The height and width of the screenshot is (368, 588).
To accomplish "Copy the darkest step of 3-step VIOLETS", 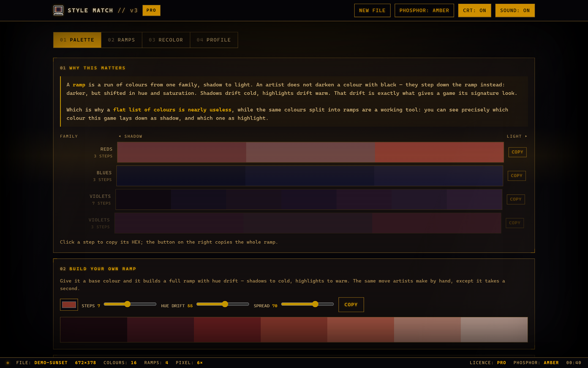I will 179,223.
